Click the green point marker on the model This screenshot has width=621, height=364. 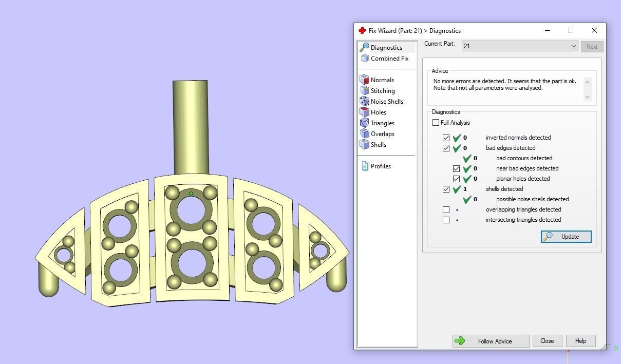(191, 194)
